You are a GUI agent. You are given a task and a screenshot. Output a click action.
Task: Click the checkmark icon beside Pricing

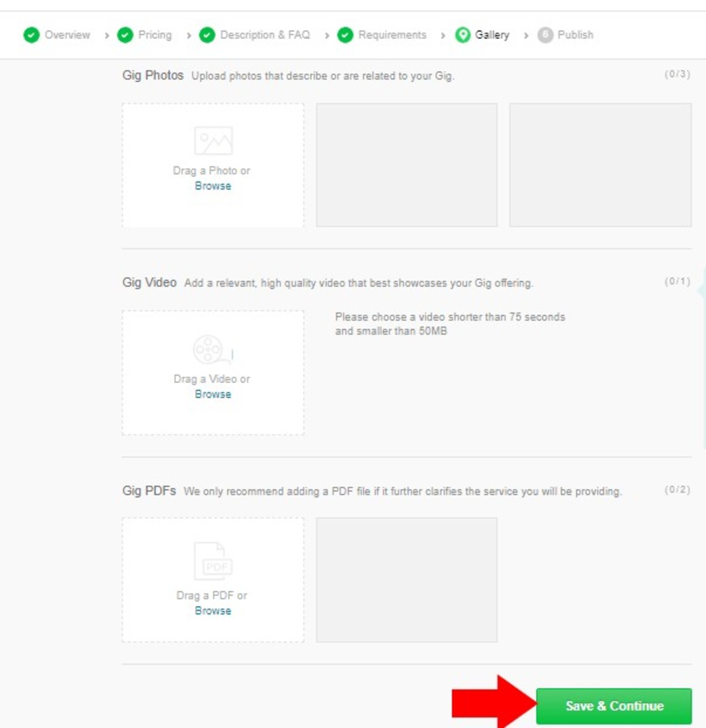point(125,35)
